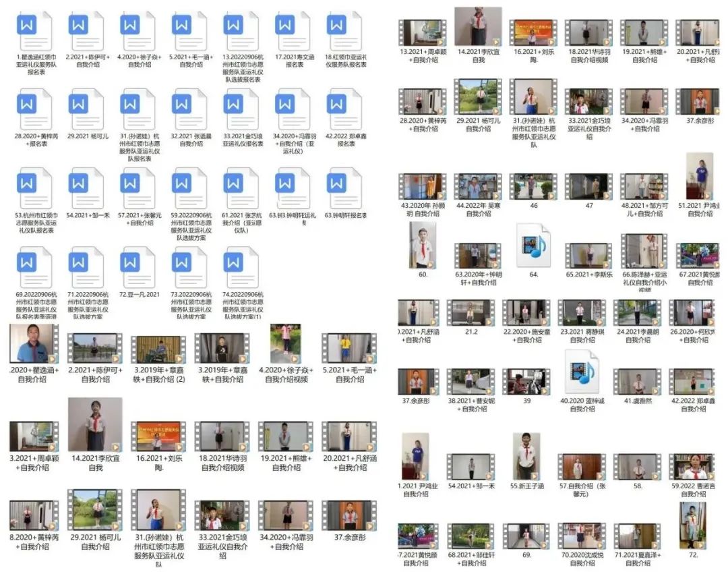Select the 32.2021 张语晨 自我介绍 Word file
Screen dimensions: 728x572
pyautogui.click(x=189, y=109)
